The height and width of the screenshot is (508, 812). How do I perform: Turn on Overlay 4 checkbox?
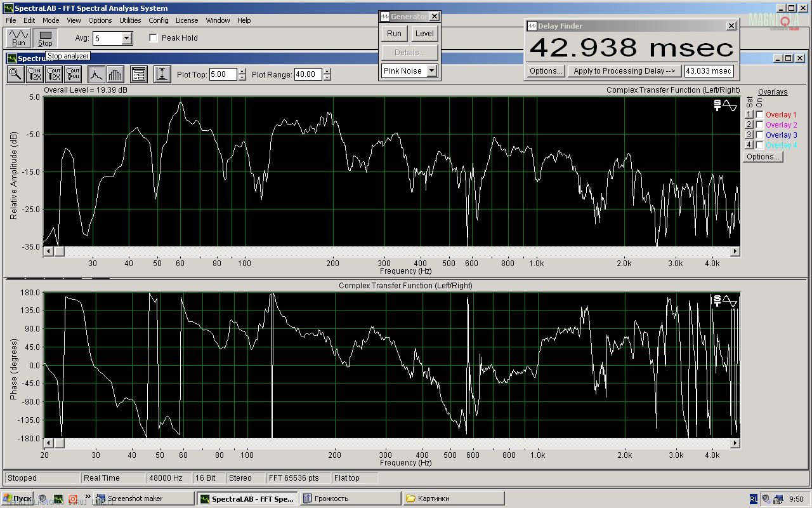760,145
